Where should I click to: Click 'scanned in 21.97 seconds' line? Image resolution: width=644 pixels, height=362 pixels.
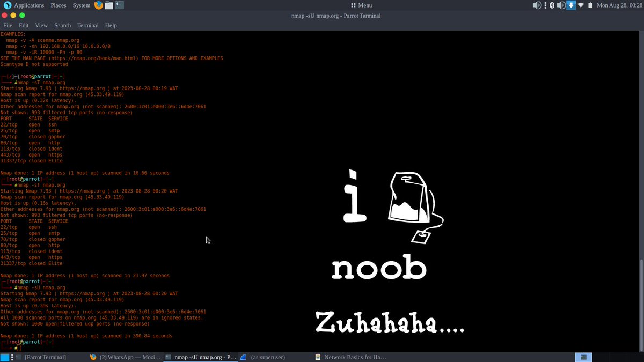tap(85, 276)
